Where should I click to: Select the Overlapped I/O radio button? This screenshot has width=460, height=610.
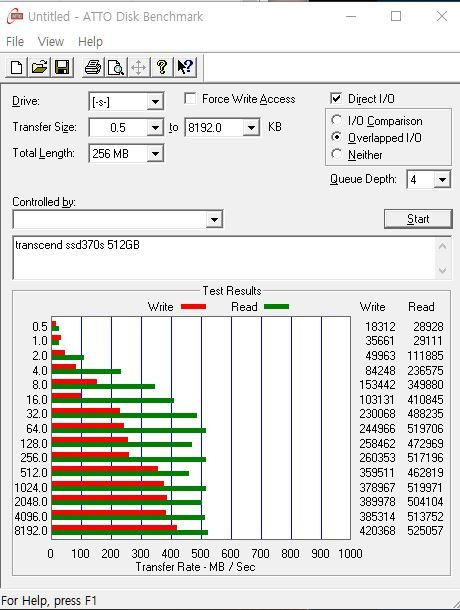click(336, 137)
